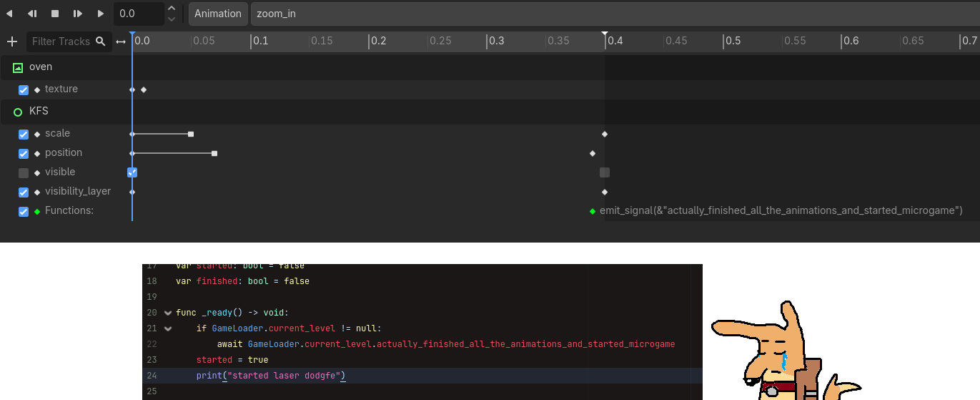
Task: Disable the position track checkbox
Action: (x=24, y=154)
